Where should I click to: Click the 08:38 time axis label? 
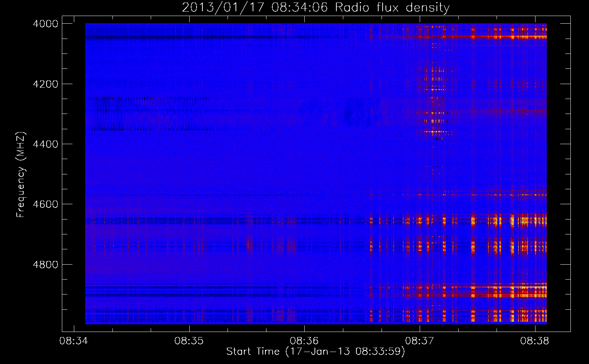tap(535, 341)
